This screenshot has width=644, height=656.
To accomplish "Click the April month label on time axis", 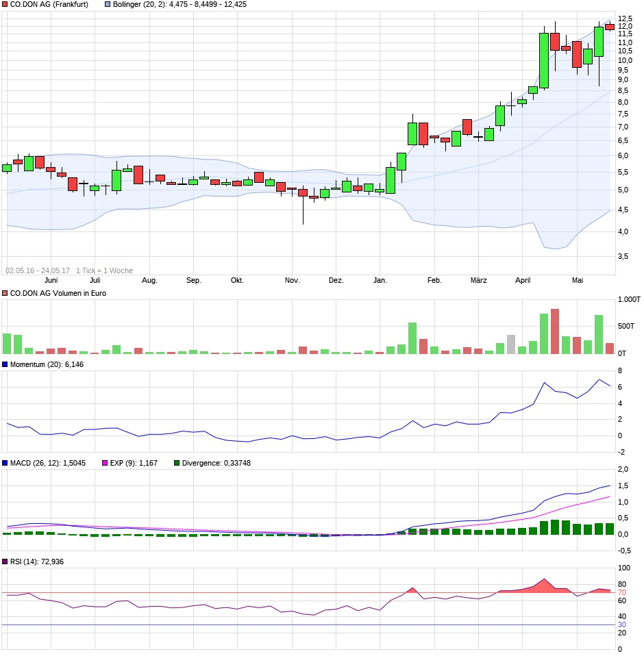I will tap(523, 280).
